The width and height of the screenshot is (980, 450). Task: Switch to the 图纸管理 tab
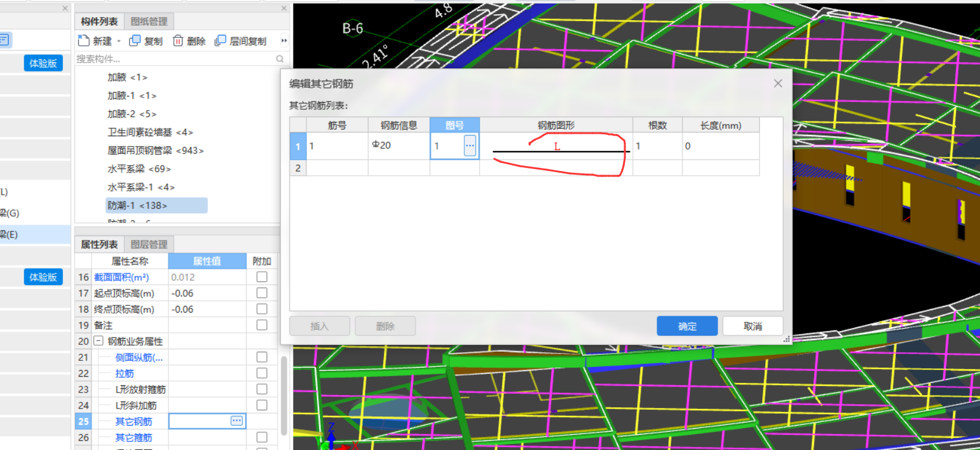pos(149,21)
